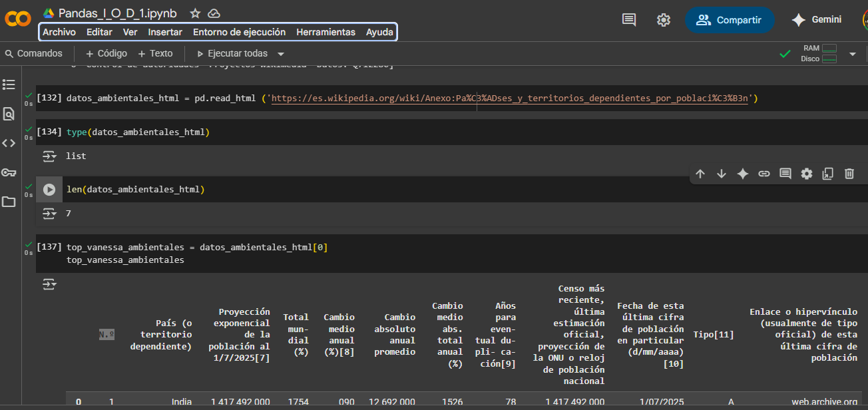The image size is (868, 410).
Task: Move cell up with arrow icon
Action: coord(700,174)
